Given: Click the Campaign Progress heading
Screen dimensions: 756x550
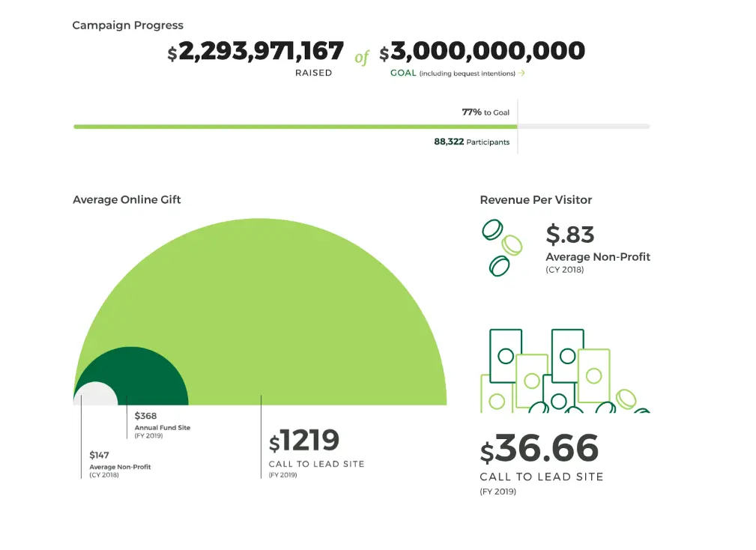Looking at the screenshot, I should tap(127, 25).
